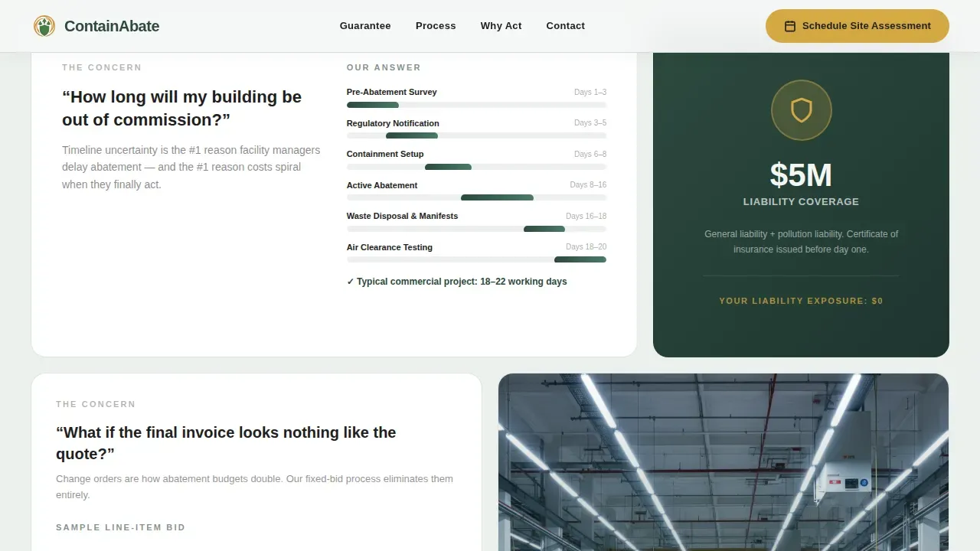Viewport: 980px width, 551px height.
Task: Click the warehouse ceiling photo
Action: tap(724, 462)
